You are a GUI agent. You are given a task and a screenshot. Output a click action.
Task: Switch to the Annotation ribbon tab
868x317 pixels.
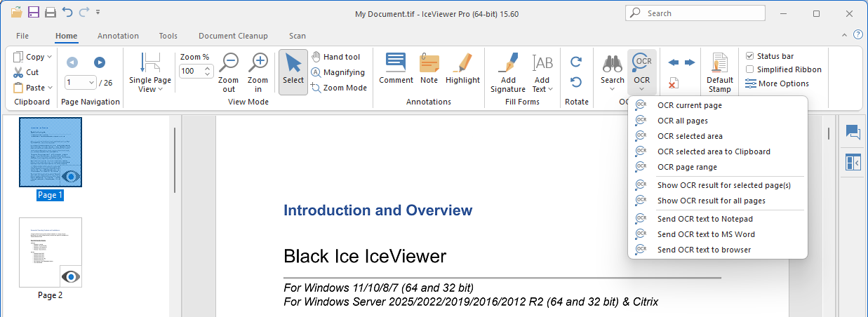coord(118,36)
